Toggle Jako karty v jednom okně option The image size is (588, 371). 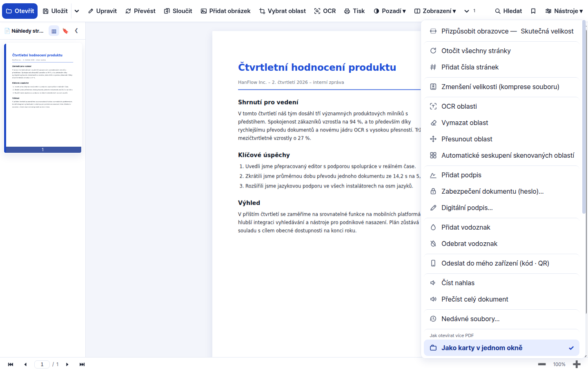click(501, 348)
